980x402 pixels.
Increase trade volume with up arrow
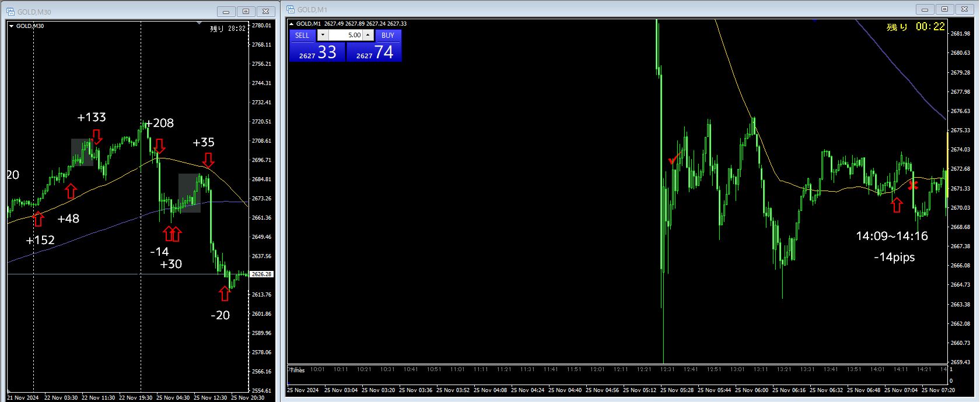tap(367, 36)
